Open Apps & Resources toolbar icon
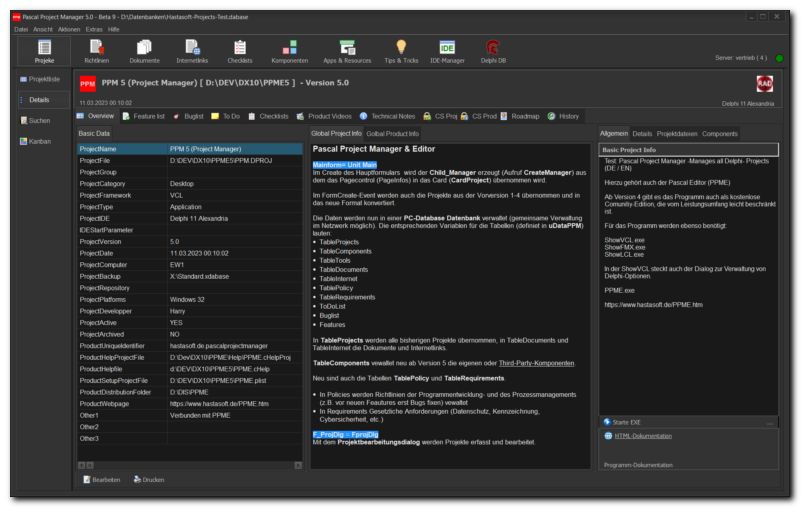Viewport: 801px width, 508px height. (347, 51)
